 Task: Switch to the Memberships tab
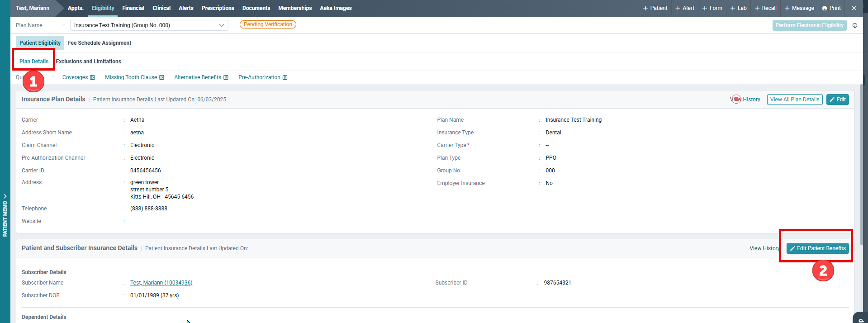point(295,8)
